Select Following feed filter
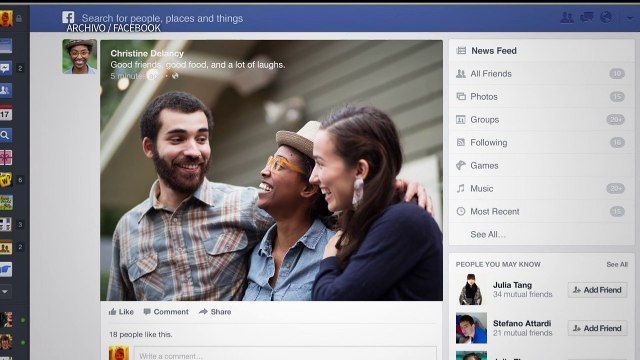 541,142
